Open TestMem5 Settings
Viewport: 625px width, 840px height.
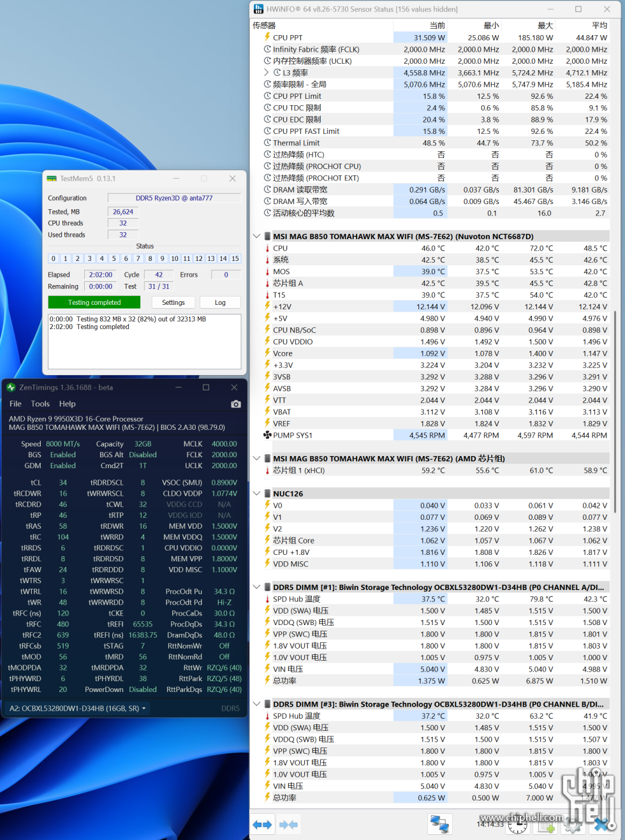click(x=173, y=302)
